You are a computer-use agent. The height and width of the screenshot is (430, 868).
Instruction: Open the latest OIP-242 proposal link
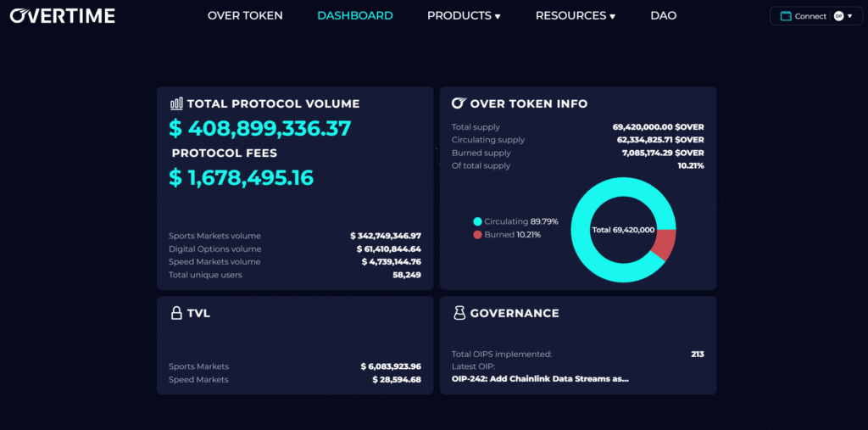point(540,379)
